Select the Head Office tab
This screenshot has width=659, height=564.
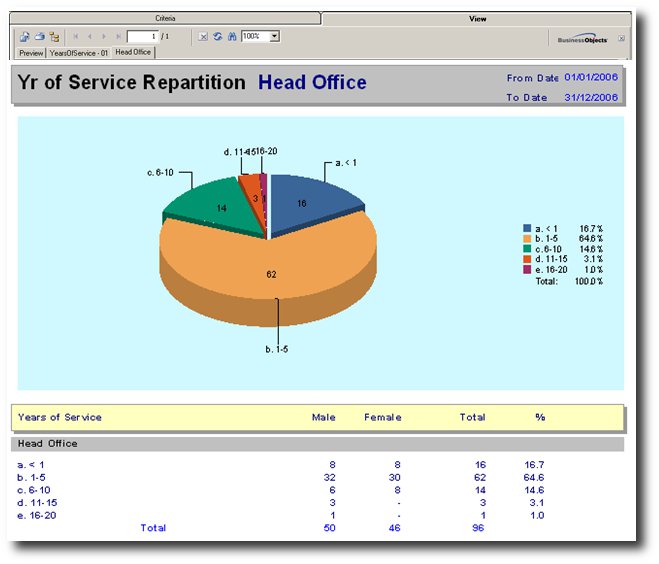(133, 51)
